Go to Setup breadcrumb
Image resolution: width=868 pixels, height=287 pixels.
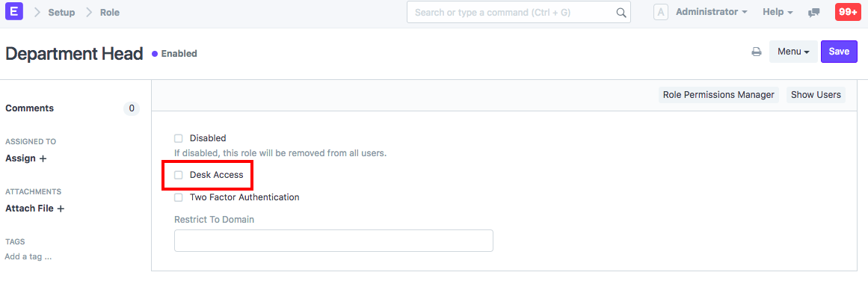[61, 12]
